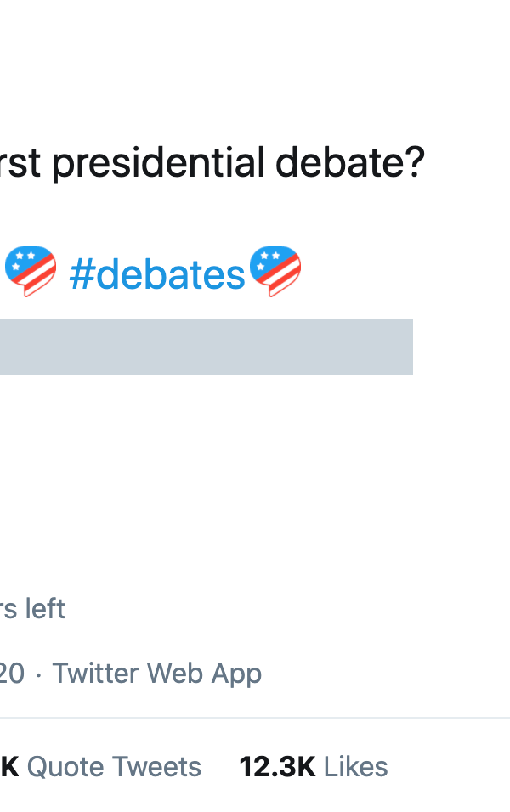This screenshot has height=812, width=510.
Task: Click the flag emoji after #debates
Action: 274,272
